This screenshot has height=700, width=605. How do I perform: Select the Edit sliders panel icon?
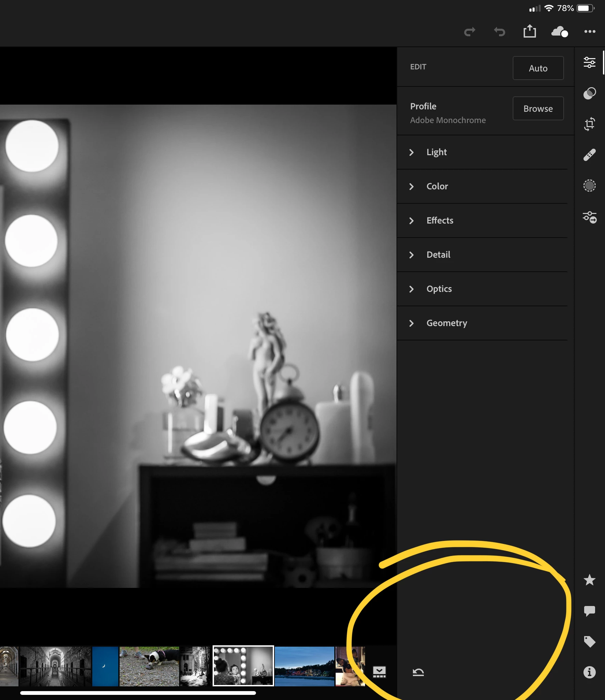pos(590,63)
